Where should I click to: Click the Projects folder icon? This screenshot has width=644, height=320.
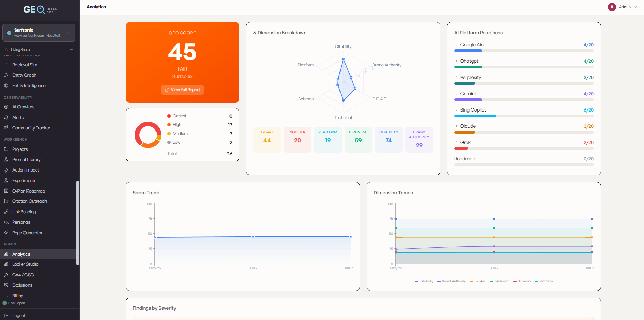(6, 149)
